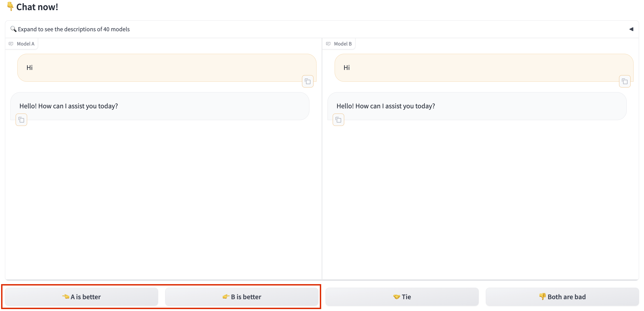Vote Both are bad
The height and width of the screenshot is (311, 644).
point(562,297)
